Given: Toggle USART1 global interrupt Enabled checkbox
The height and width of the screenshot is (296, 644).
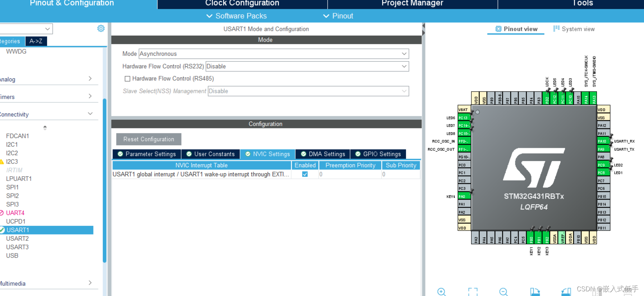Looking at the screenshot, I should pyautogui.click(x=305, y=174).
